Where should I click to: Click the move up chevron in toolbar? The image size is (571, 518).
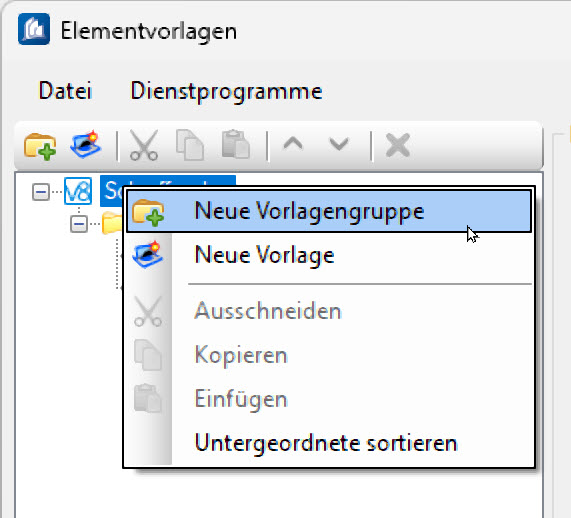coord(293,144)
